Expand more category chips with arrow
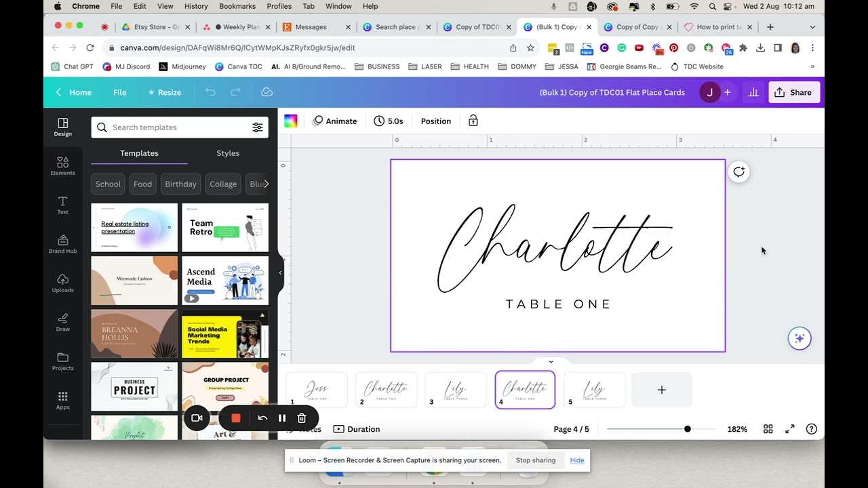 [267, 184]
